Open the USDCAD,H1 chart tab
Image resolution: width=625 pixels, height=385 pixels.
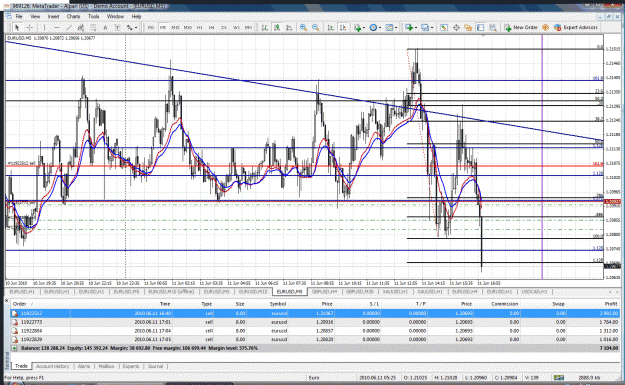(535, 292)
